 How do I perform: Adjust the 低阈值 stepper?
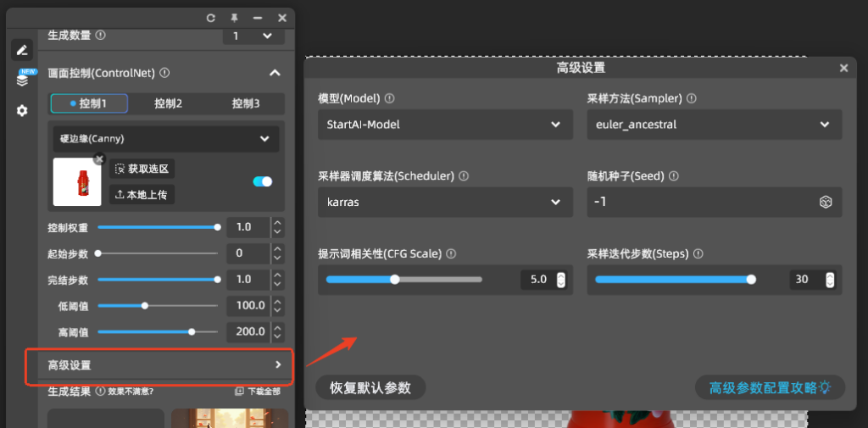pos(278,306)
